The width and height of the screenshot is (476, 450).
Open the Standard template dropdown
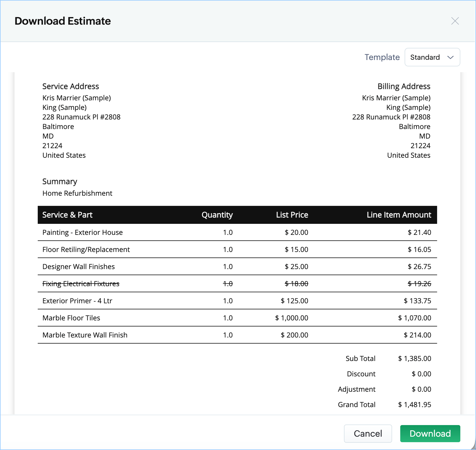[432, 57]
